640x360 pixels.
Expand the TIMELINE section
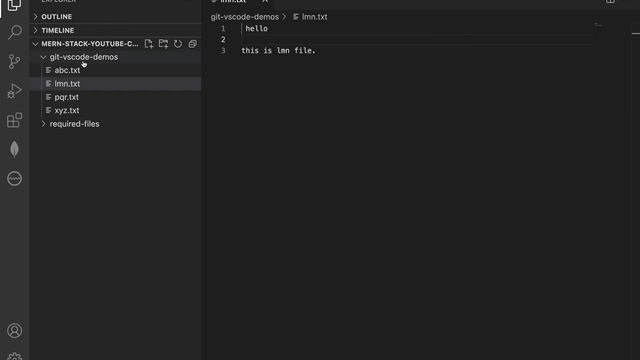coord(116,30)
